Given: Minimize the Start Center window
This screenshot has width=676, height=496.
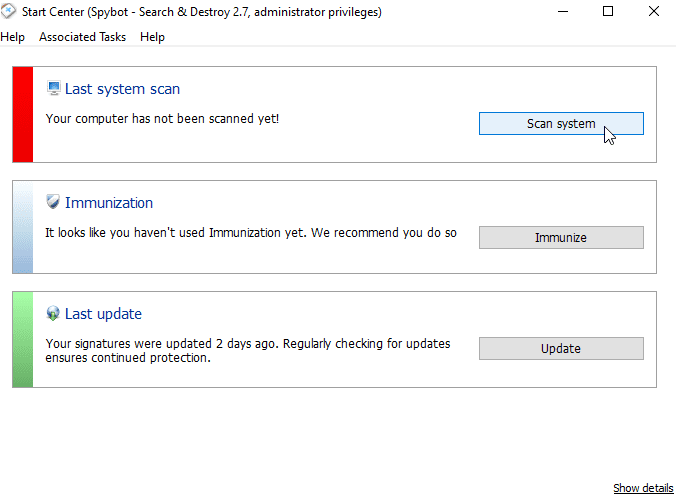Looking at the screenshot, I should click(563, 12).
